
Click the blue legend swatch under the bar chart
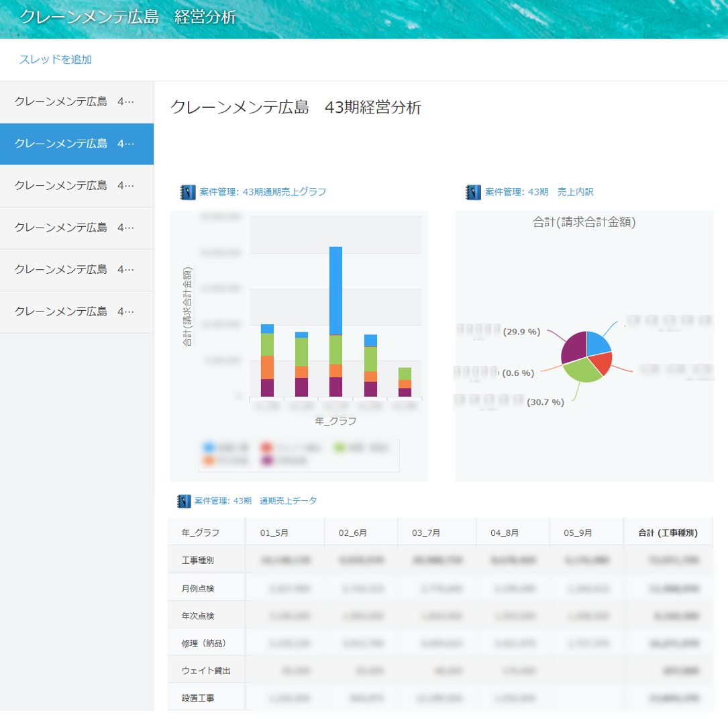pyautogui.click(x=209, y=447)
